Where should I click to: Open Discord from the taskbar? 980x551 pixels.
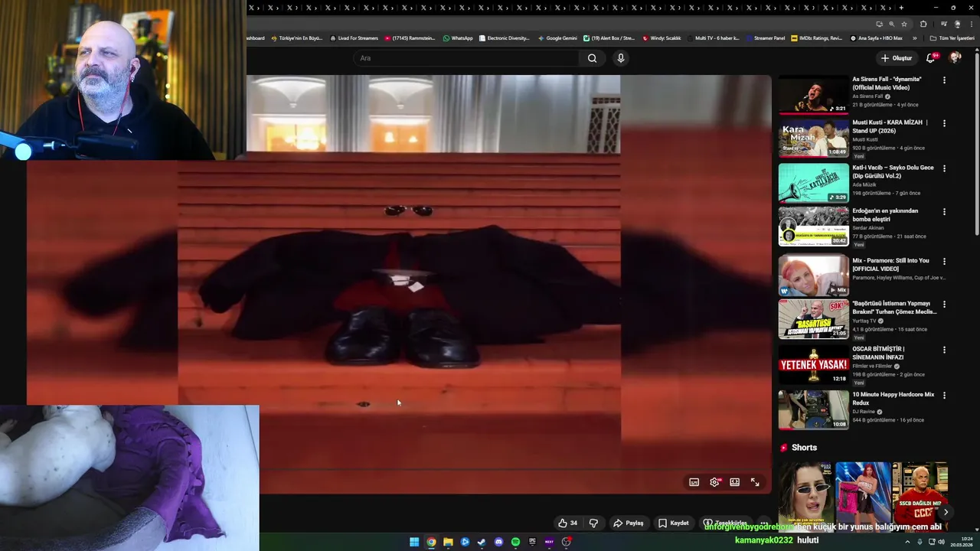498,542
